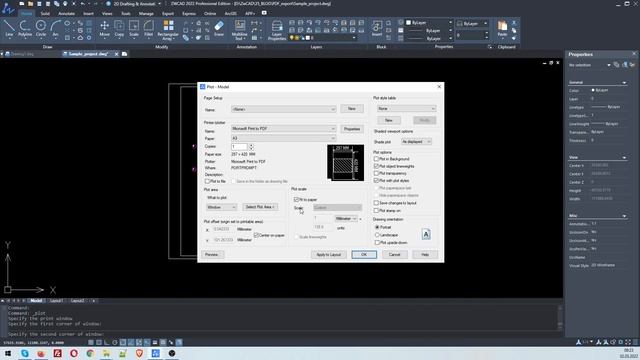Click the Select Plot Area button
Image resolution: width=640 pixels, height=360 pixels.
coord(260,207)
